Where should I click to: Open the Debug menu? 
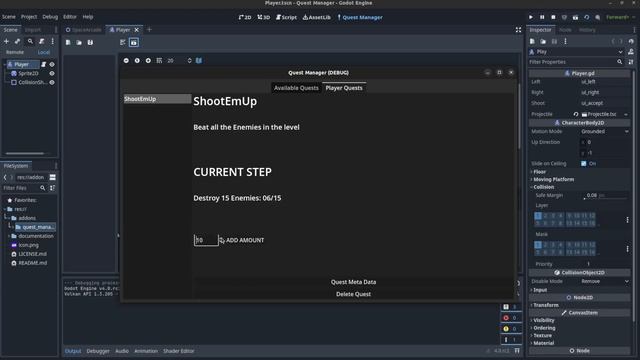(50, 17)
